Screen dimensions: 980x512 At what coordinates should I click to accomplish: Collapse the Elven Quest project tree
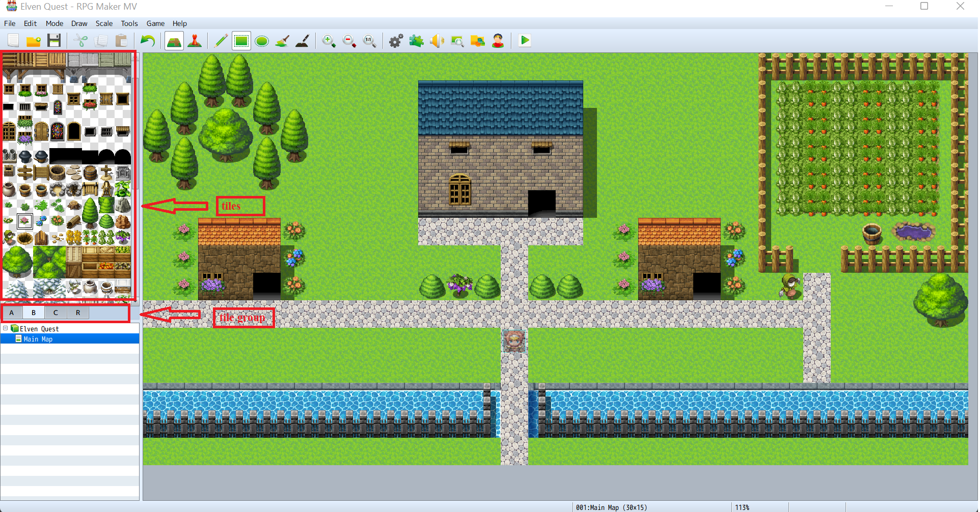coord(6,328)
